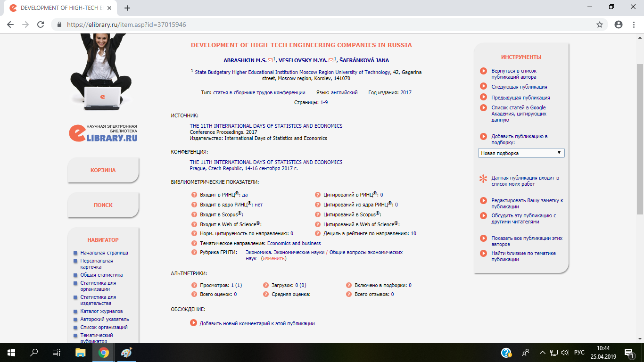
Task: Reload the page in Chrome
Action: 41,25
